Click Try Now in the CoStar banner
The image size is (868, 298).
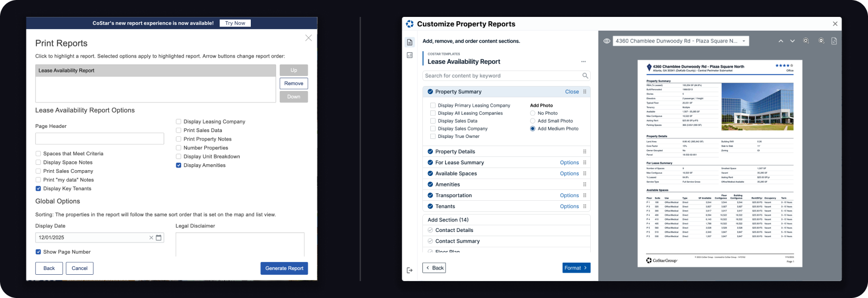[235, 23]
